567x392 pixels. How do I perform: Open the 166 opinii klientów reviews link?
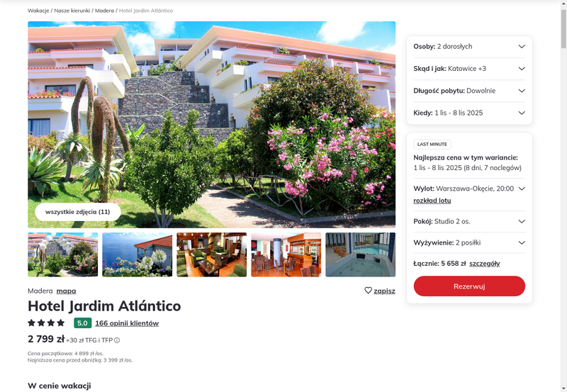coord(127,323)
